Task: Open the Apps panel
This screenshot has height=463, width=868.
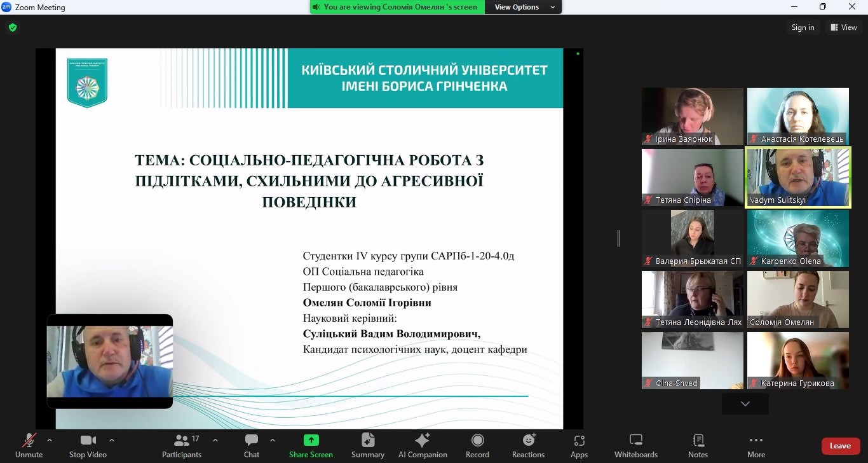Action: [579, 445]
